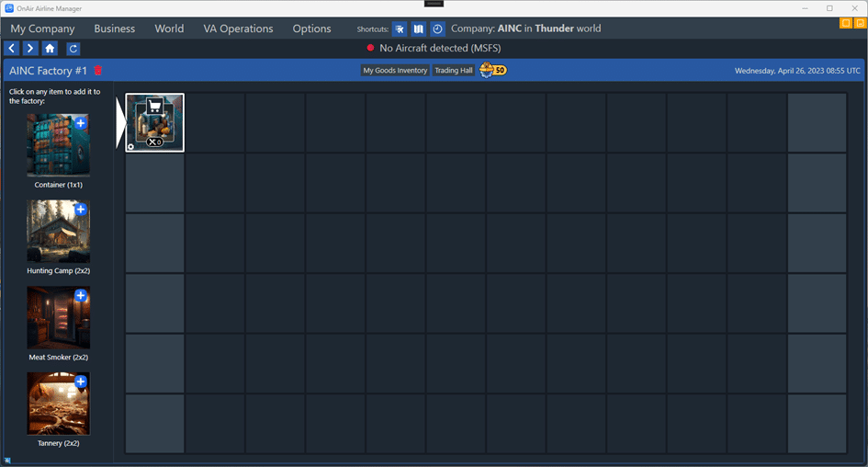The image size is (868, 467).
Task: Click the 'Tannery (2x2)' label
Action: [x=58, y=443]
